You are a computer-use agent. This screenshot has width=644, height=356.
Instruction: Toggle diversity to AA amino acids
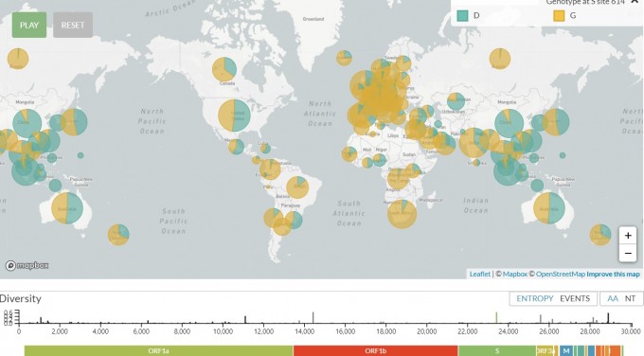tap(613, 298)
